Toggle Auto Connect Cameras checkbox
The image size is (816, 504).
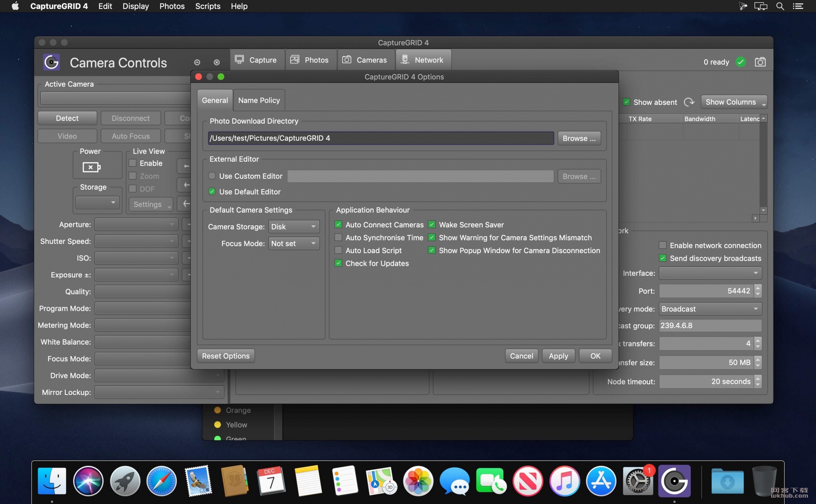click(x=338, y=224)
